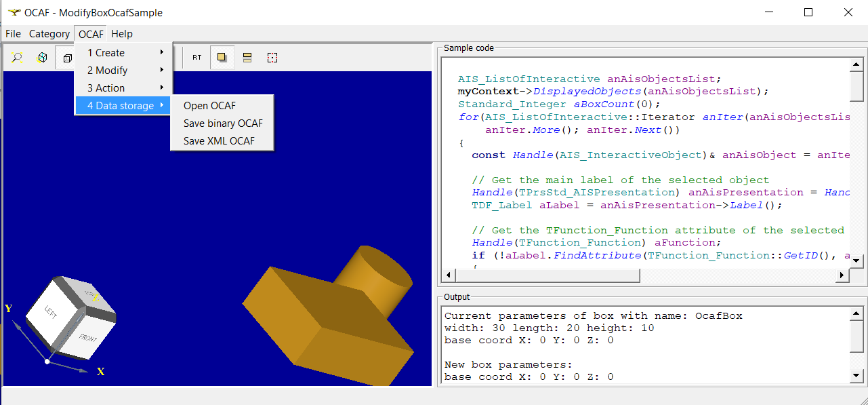
Task: Click the wireframe cube toolbar icon
Action: [x=66, y=58]
